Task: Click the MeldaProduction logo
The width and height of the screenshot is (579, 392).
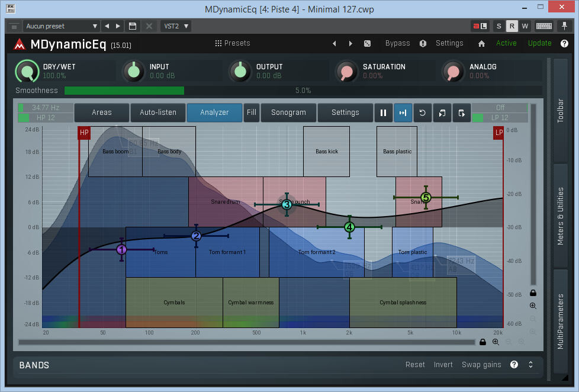Action: coord(19,44)
